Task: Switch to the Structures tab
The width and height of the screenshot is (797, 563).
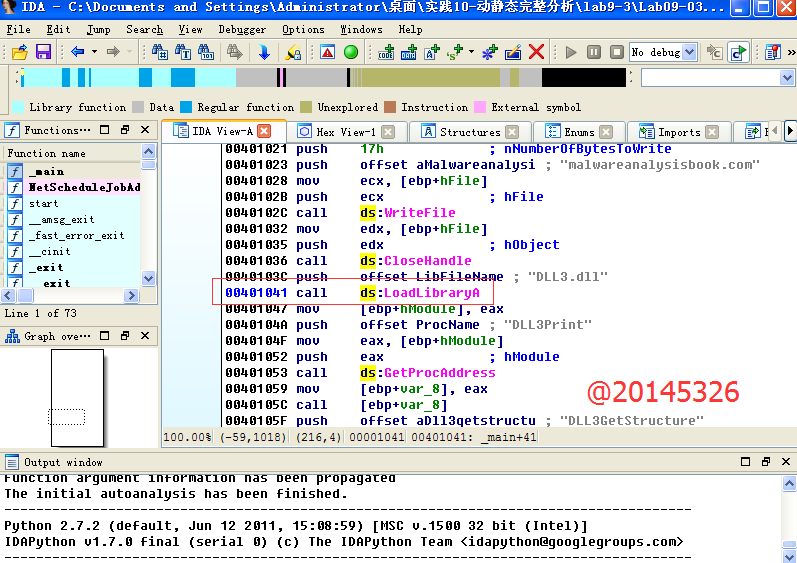Action: coord(469,132)
